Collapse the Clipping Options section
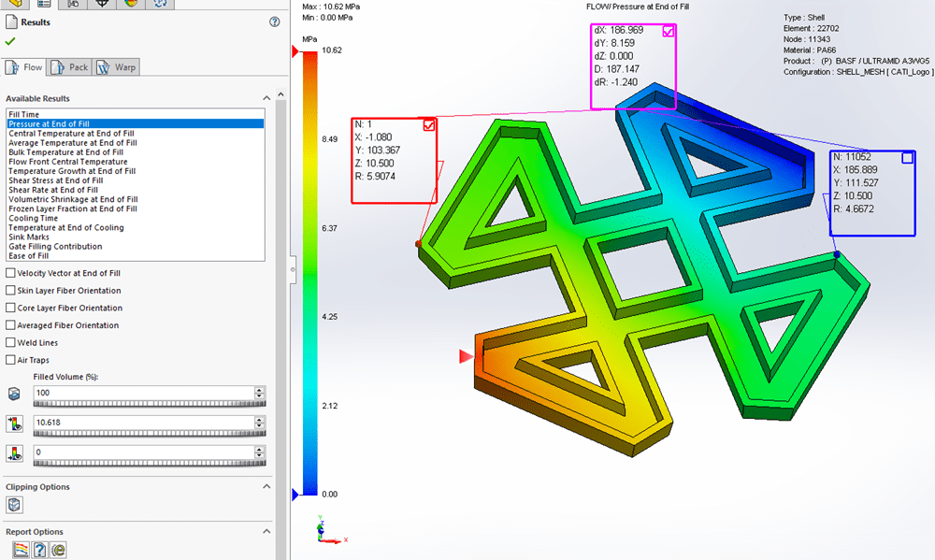The height and width of the screenshot is (560, 935). click(x=266, y=487)
